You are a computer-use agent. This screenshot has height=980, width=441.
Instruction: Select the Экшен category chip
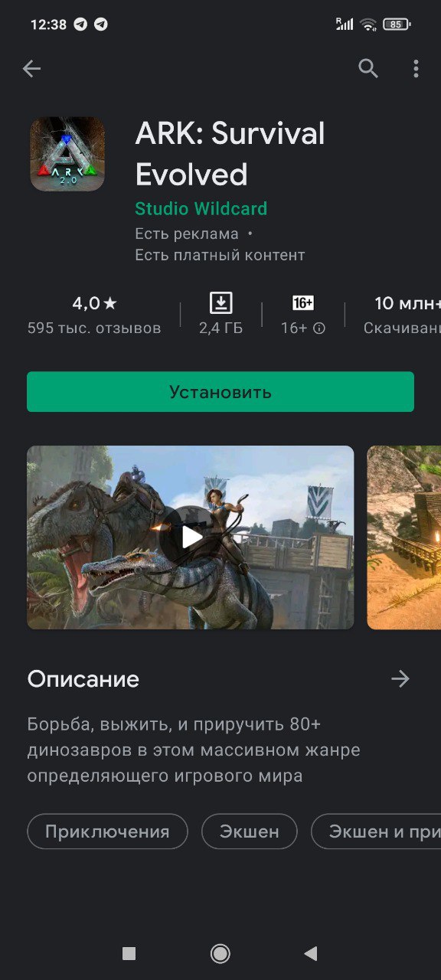(x=250, y=831)
